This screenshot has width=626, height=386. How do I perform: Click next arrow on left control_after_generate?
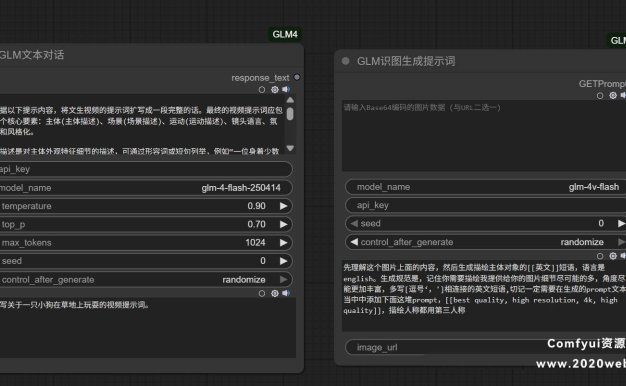(x=283, y=279)
